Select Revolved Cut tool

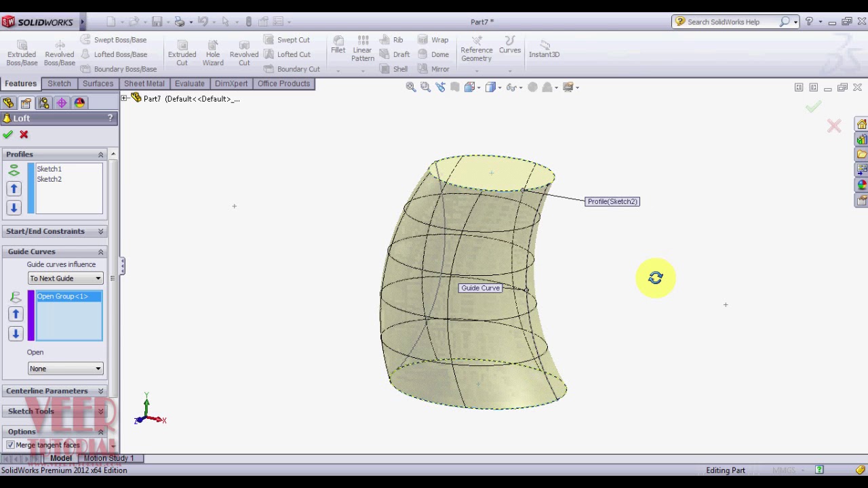(244, 53)
